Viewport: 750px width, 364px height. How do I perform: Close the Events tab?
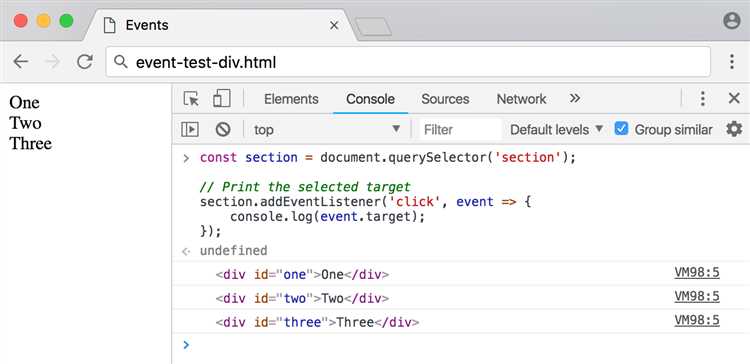[334, 25]
